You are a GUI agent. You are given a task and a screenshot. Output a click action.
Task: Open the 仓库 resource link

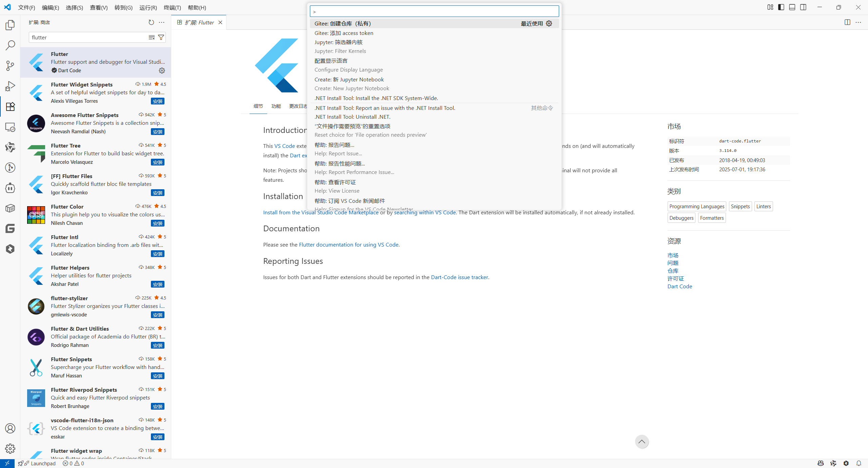click(x=673, y=271)
